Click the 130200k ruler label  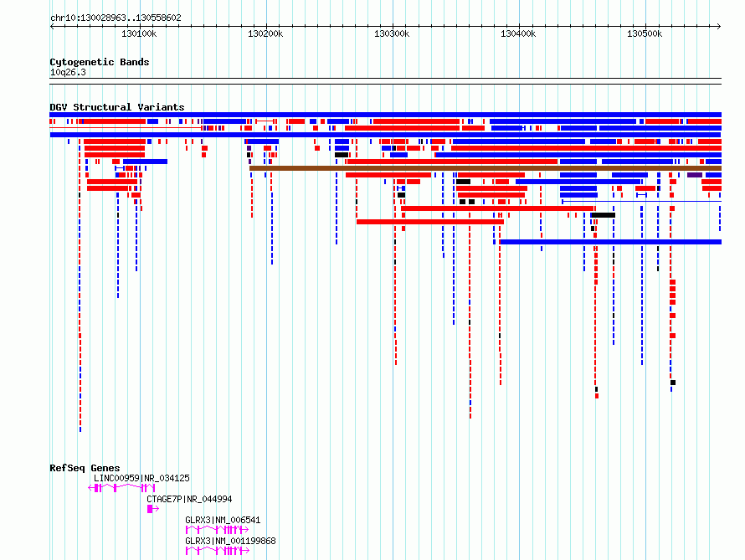[265, 33]
